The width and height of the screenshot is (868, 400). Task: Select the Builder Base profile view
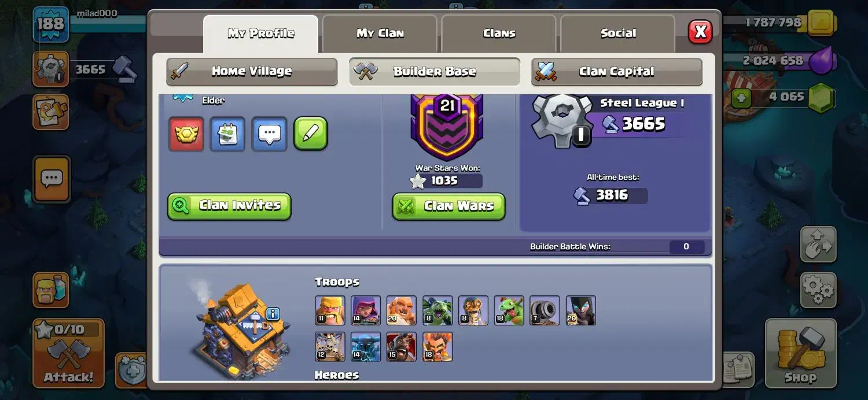435,72
